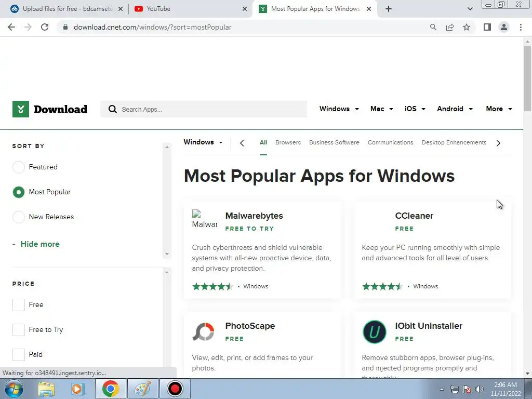The height and width of the screenshot is (399, 532).
Task: Click the CCleaner star rating
Action: pyautogui.click(x=382, y=287)
